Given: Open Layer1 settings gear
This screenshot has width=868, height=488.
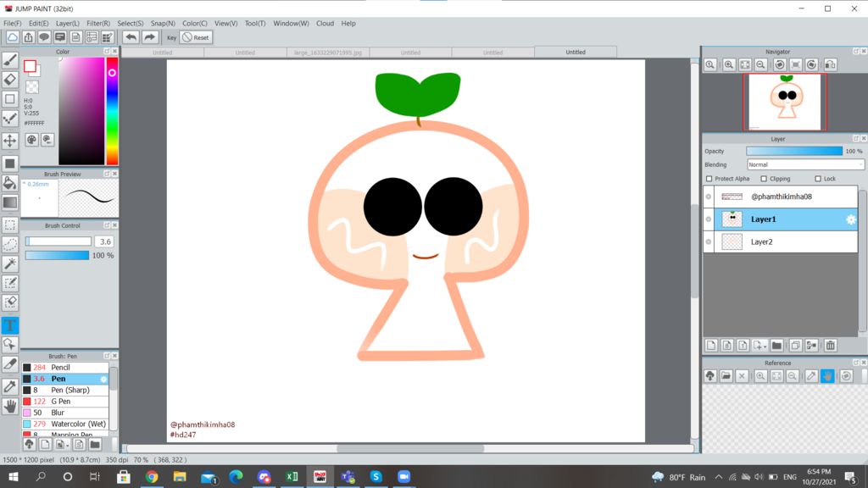Looking at the screenshot, I should (x=851, y=219).
